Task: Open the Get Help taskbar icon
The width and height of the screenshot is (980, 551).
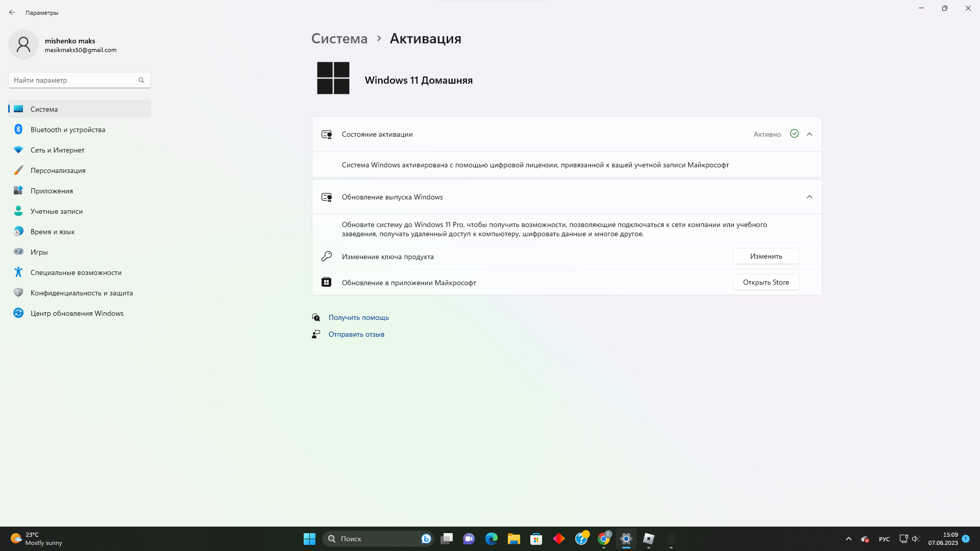Action: 581,539
